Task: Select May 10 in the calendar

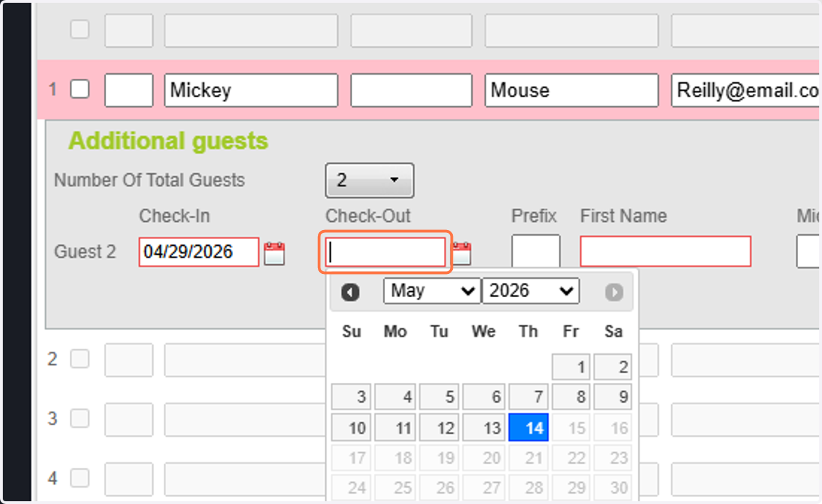Action: coord(351,427)
